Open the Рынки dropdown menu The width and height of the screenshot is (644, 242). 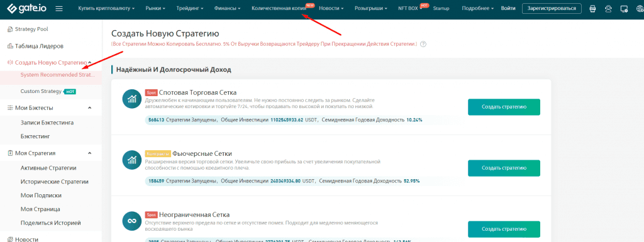tap(156, 8)
